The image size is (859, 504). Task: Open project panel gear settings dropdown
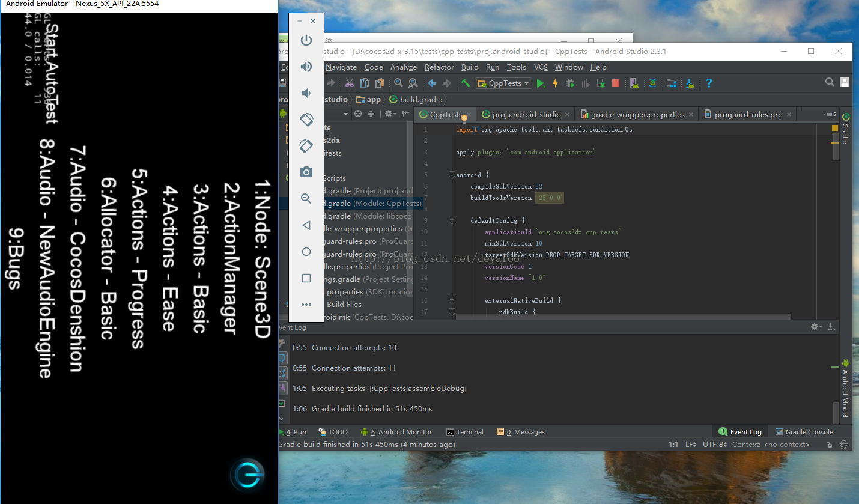390,114
